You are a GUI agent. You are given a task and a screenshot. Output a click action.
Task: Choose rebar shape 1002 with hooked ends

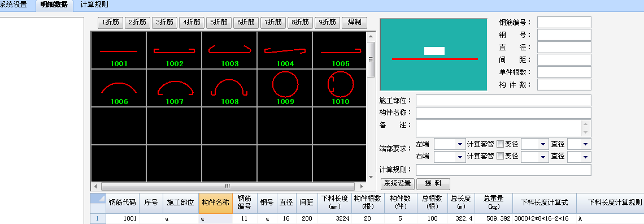(174, 50)
